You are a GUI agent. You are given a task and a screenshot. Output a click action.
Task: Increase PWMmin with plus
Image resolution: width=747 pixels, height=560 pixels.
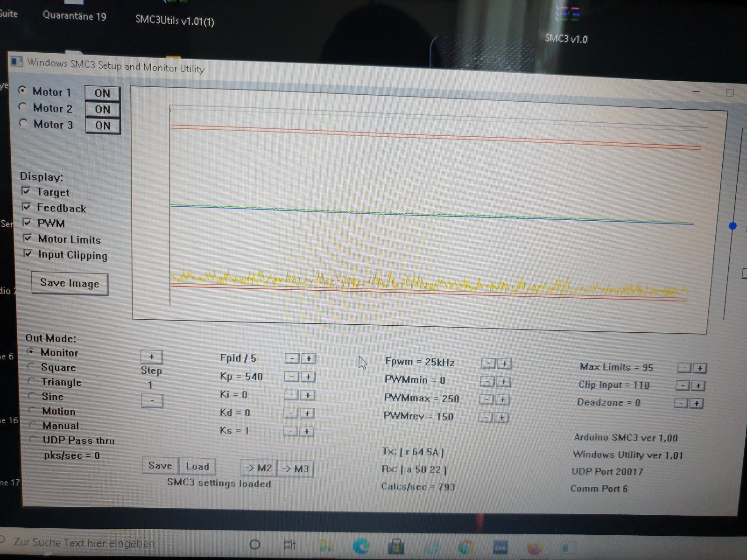(x=503, y=382)
